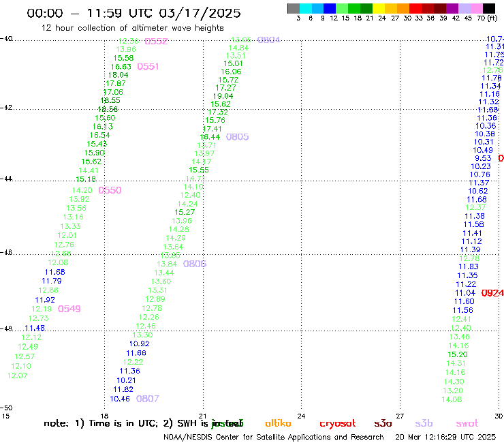Select the wave height value 14.08
This screenshot has width=504, height=443.
click(452, 399)
